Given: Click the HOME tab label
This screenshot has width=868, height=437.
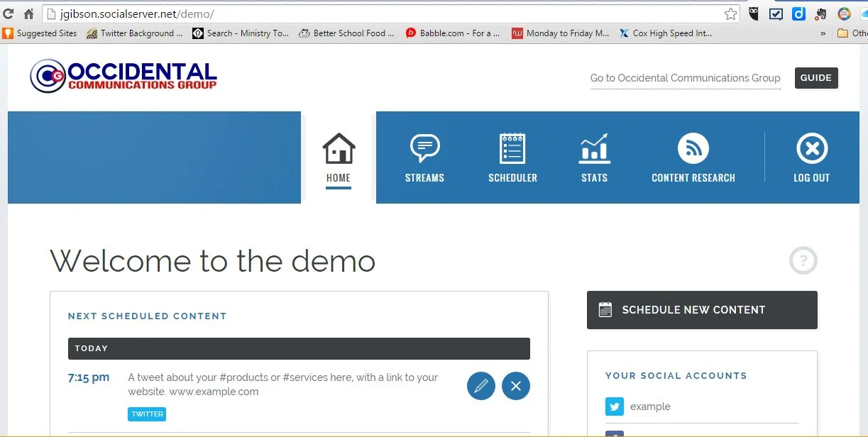Looking at the screenshot, I should pyautogui.click(x=339, y=178).
